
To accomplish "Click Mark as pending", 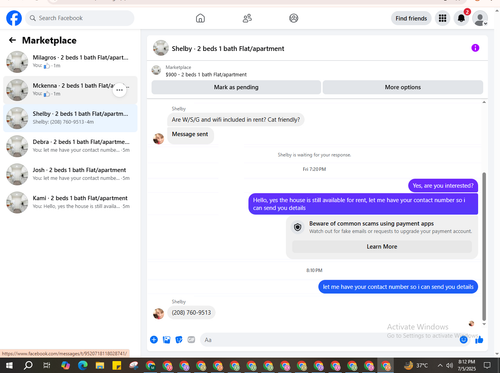I will pos(236,87).
